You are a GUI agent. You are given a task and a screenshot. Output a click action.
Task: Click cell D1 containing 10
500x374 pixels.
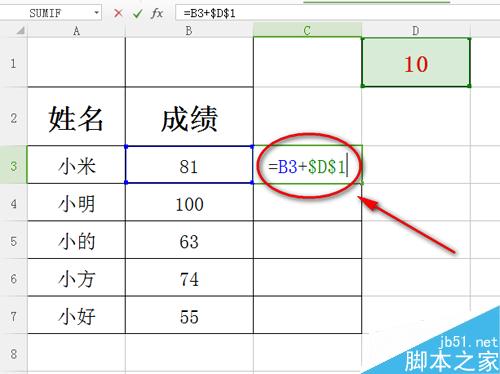(x=416, y=62)
